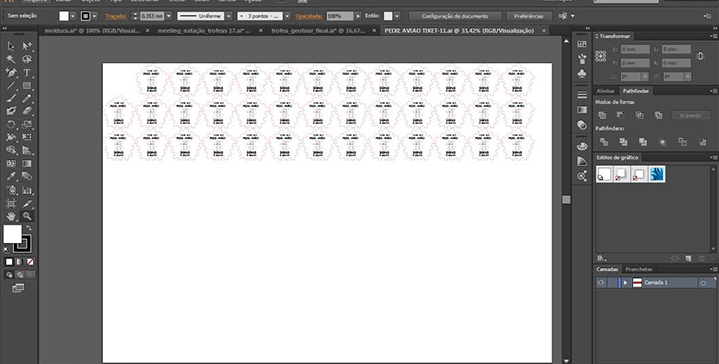Select the Slice tool
Screen dimensions: 719x364
pyautogui.click(x=27, y=203)
